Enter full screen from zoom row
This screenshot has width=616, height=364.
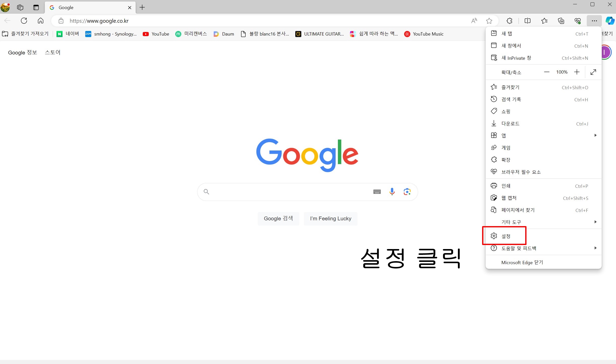[593, 72]
